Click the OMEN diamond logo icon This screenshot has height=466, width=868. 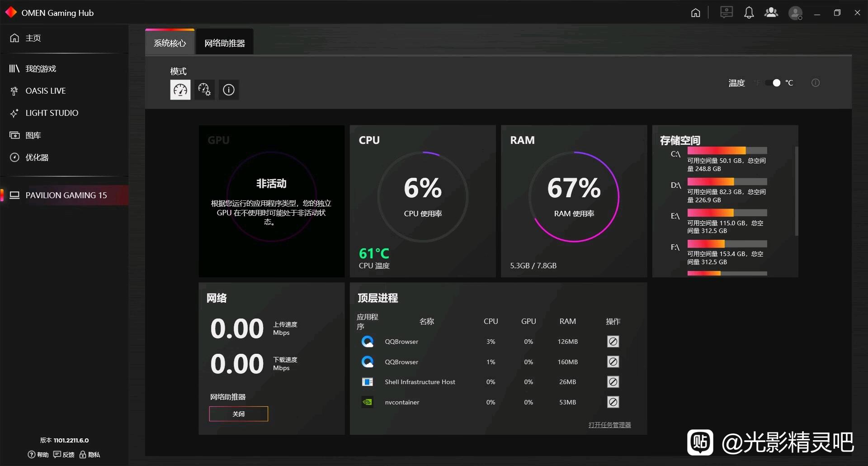pyautogui.click(x=11, y=12)
